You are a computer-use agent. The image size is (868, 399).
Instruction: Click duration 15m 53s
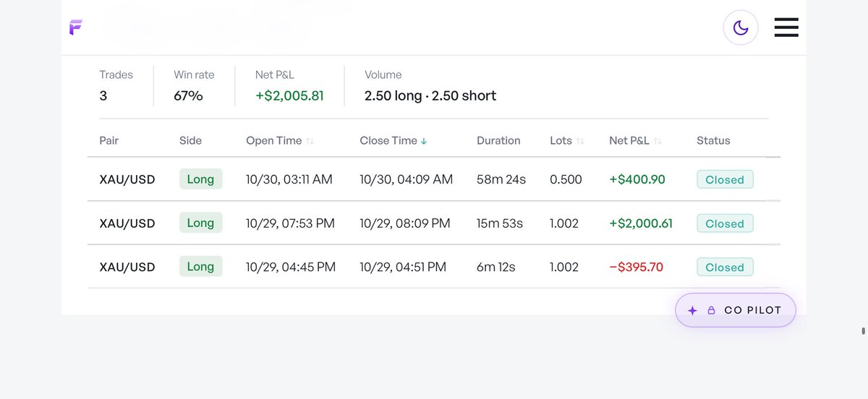click(500, 223)
